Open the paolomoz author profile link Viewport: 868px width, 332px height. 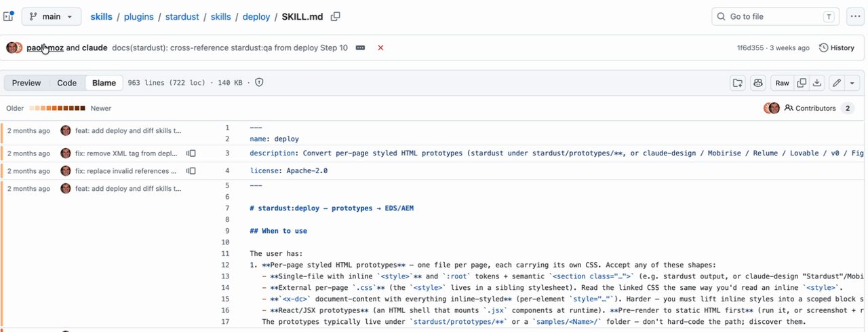click(x=45, y=48)
